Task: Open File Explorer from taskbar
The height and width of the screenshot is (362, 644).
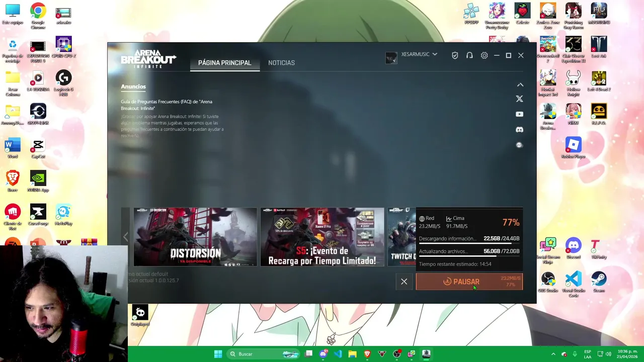Action: (352, 354)
